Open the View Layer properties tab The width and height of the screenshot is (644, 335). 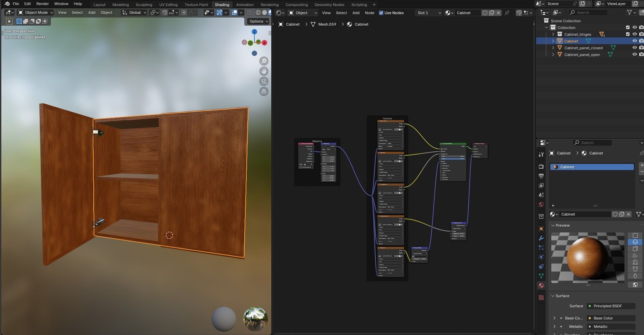point(541,185)
